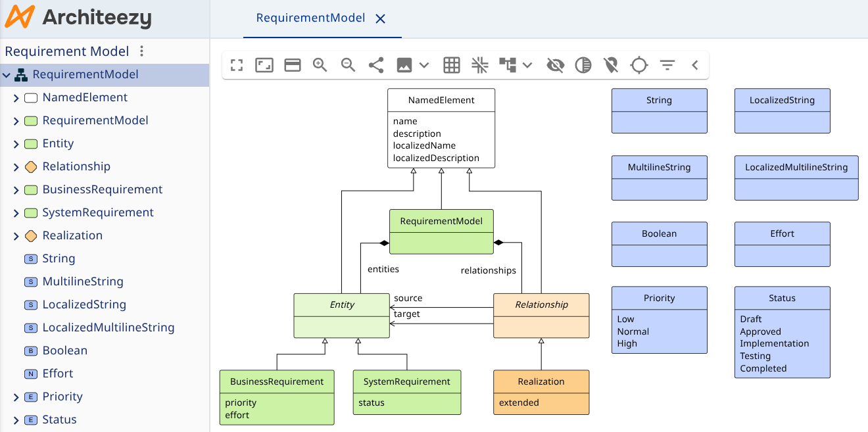
Task: Toggle visibility of hidden elements
Action: [x=555, y=64]
